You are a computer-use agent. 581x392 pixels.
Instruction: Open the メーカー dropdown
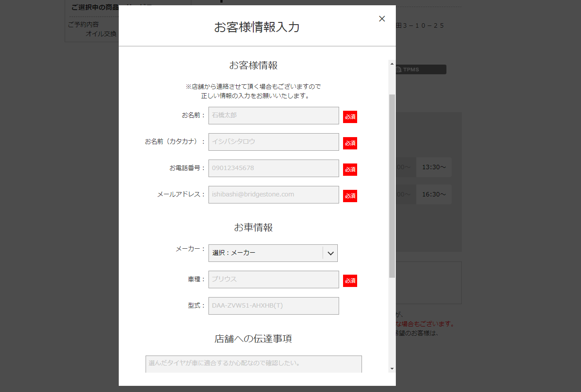point(273,253)
